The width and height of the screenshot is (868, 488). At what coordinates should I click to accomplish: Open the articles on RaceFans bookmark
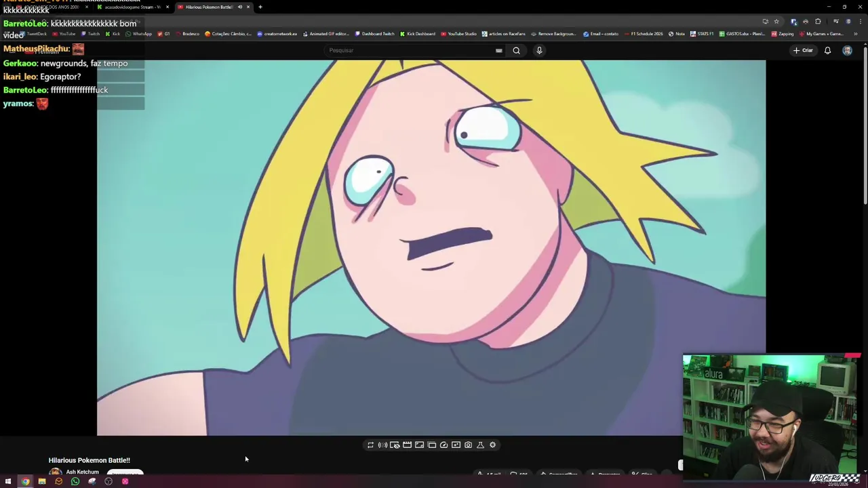coord(505,34)
